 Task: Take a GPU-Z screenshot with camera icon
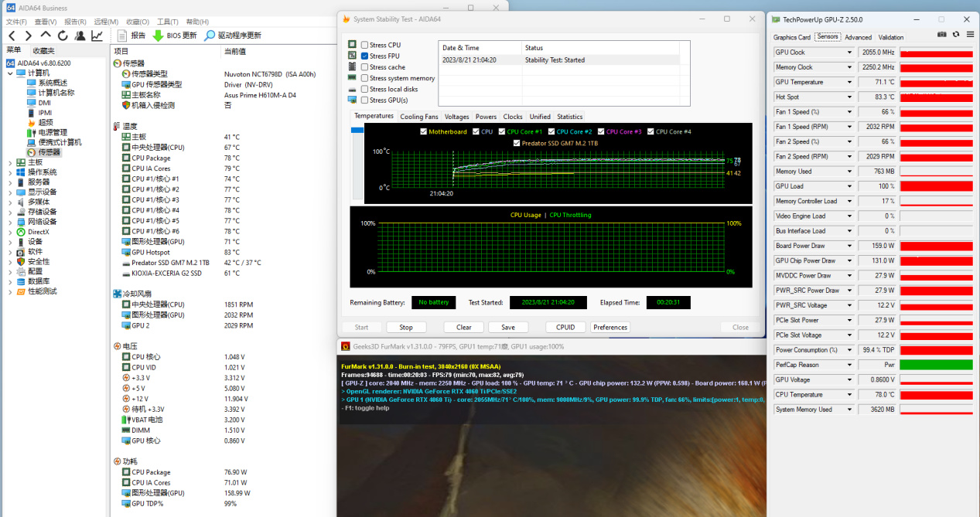point(941,35)
